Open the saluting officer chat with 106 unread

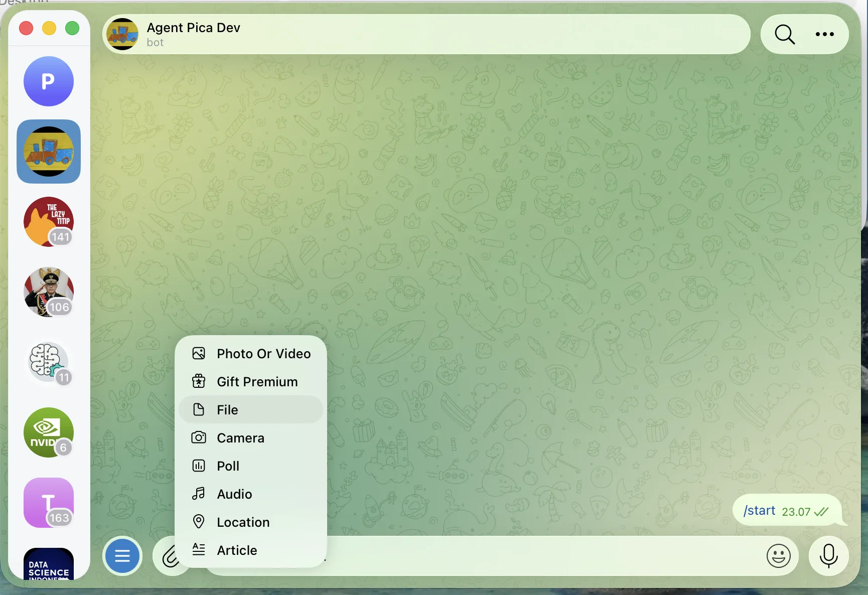tap(49, 292)
